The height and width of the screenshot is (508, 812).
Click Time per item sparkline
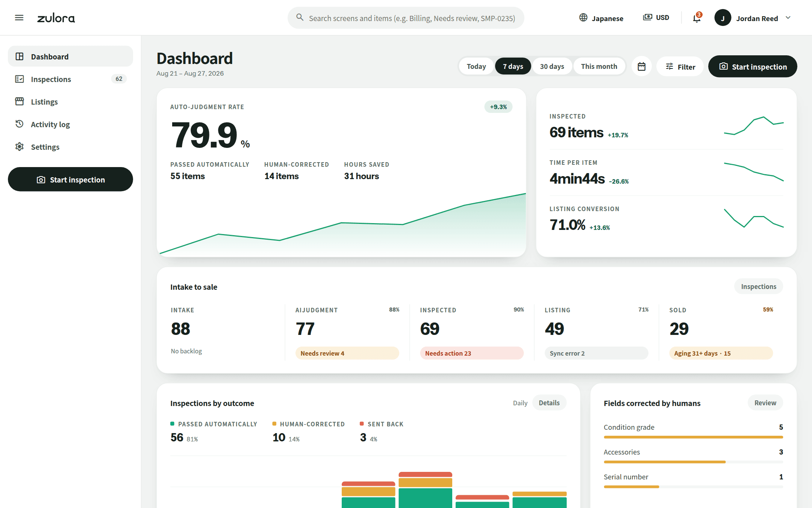coord(754,172)
